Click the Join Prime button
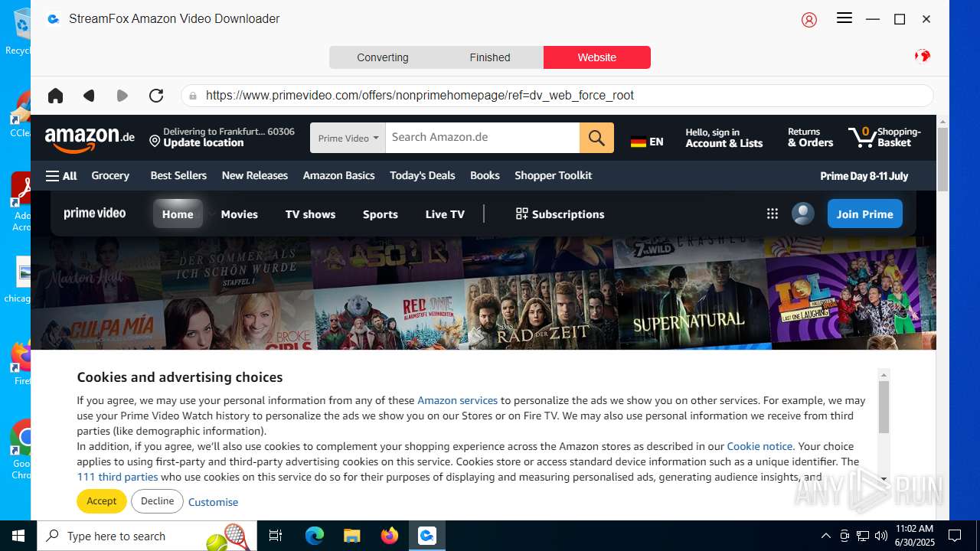980x551 pixels. coord(865,214)
